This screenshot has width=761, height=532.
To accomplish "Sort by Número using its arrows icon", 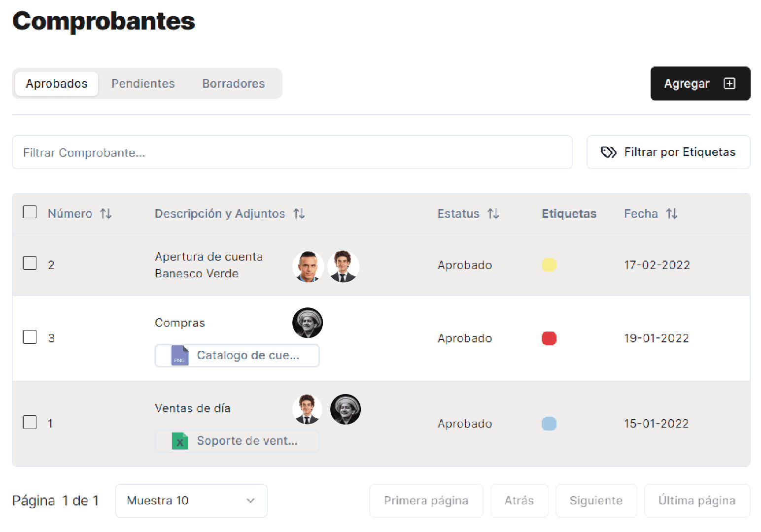I will 106,214.
